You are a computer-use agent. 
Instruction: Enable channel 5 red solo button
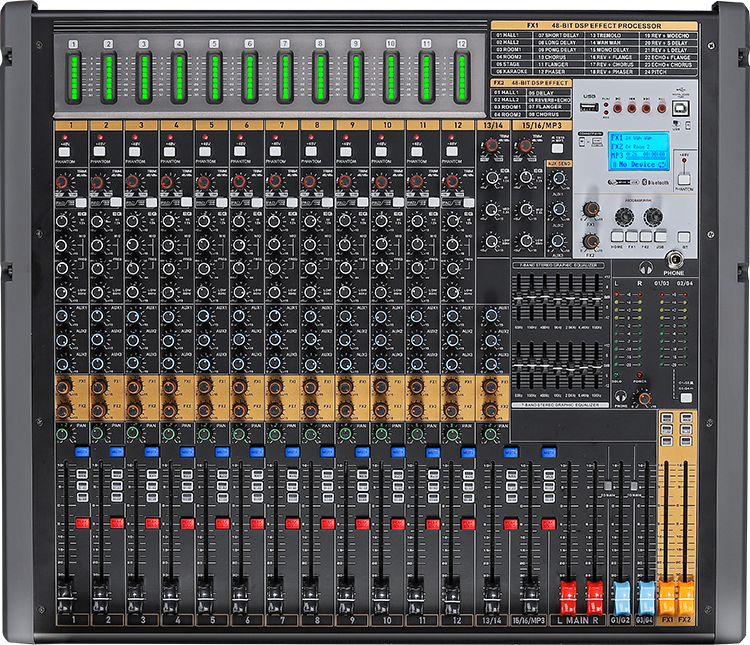[222, 523]
